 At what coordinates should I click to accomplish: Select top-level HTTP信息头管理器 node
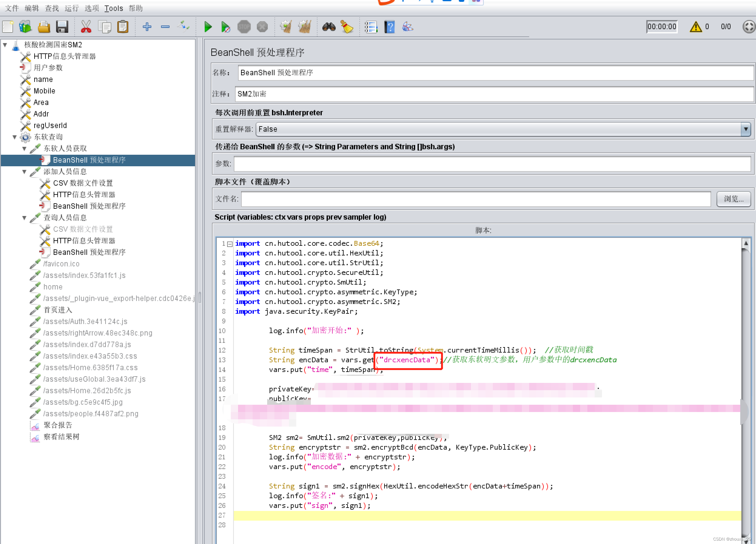(x=65, y=56)
